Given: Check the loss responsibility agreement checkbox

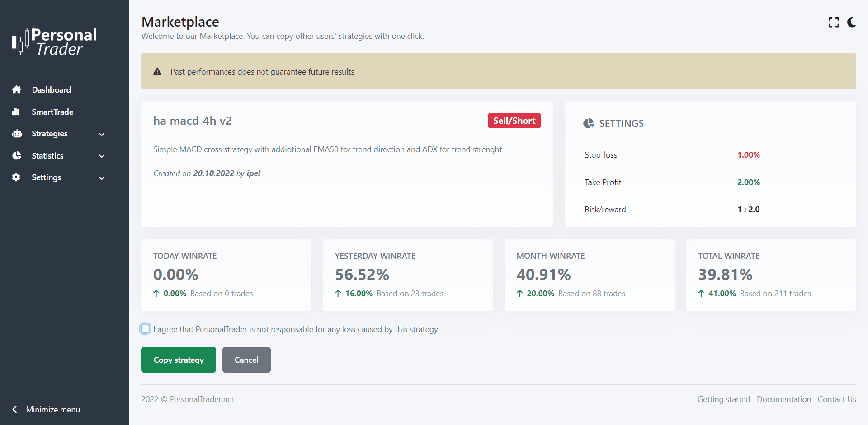Looking at the screenshot, I should [145, 329].
